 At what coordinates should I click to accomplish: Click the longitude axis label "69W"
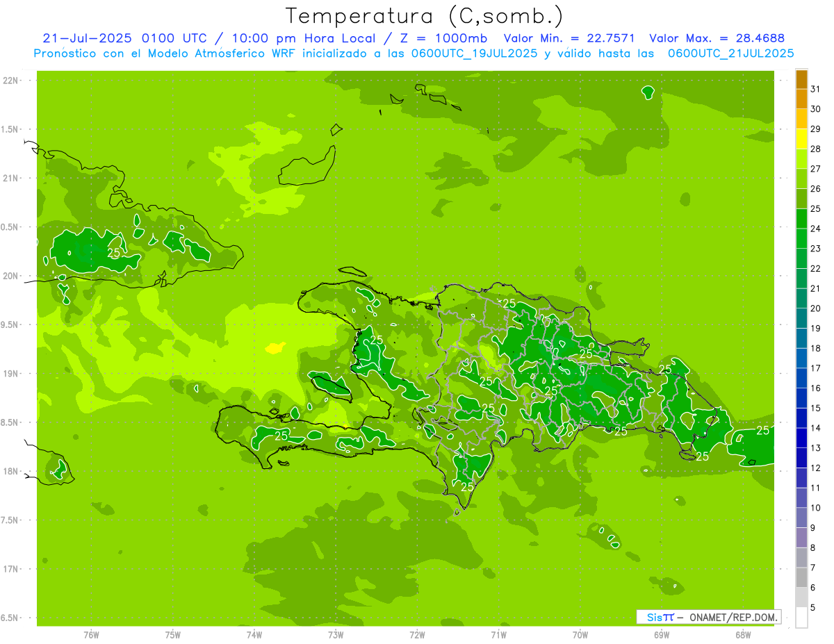click(x=661, y=634)
